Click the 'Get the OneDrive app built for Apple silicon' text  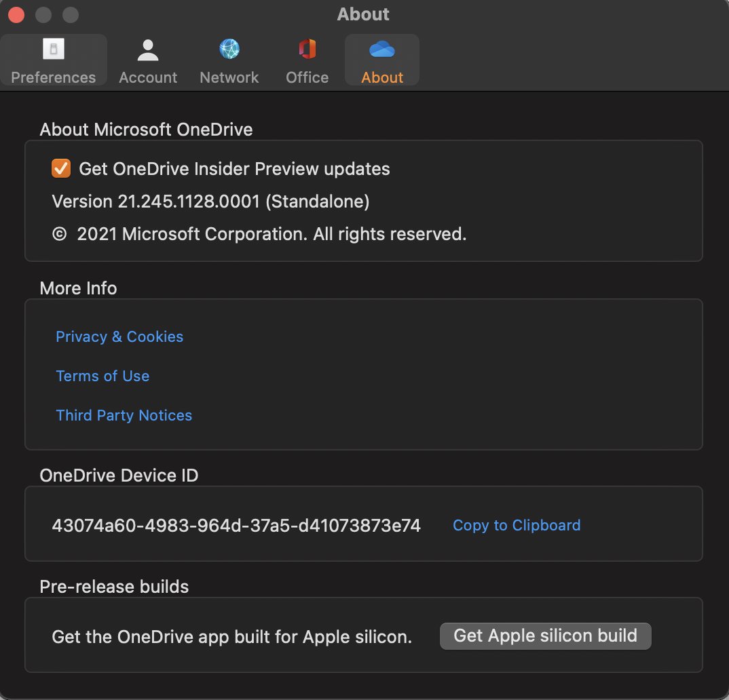tap(232, 637)
